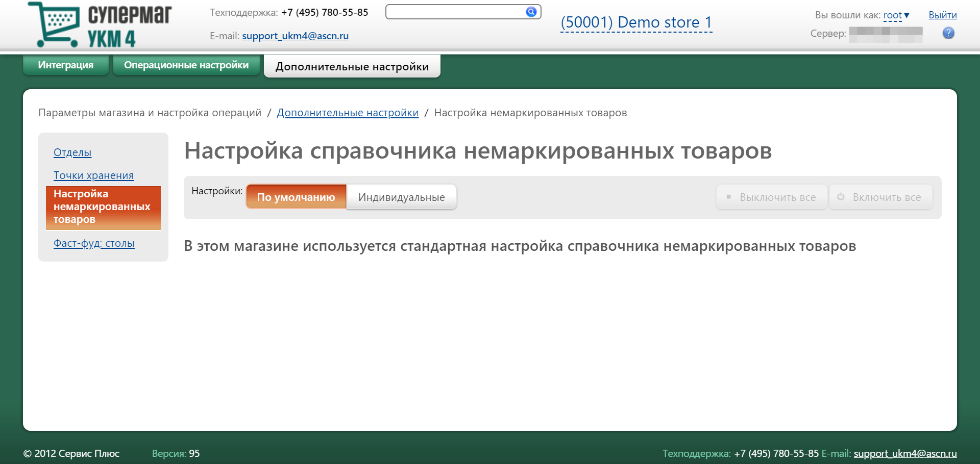980x464 pixels.
Task: Switch to the Операционные настройки tab
Action: [186, 65]
